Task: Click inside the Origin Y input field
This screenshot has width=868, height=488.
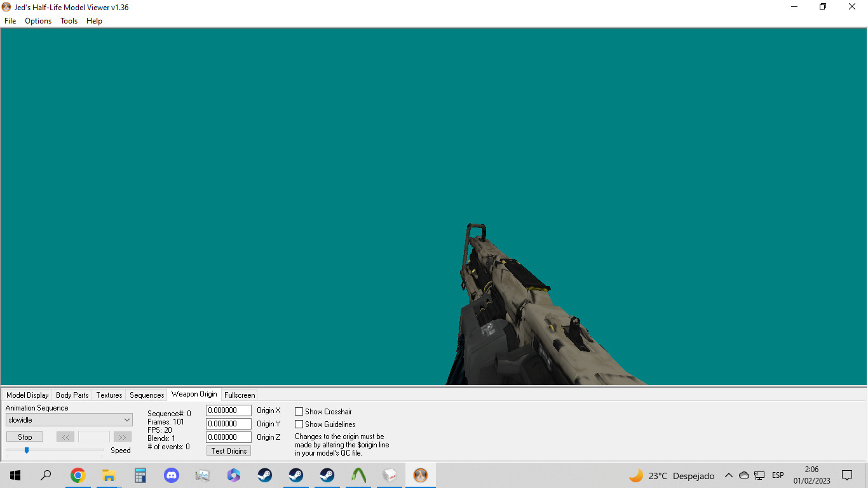Action: pyautogui.click(x=228, y=423)
